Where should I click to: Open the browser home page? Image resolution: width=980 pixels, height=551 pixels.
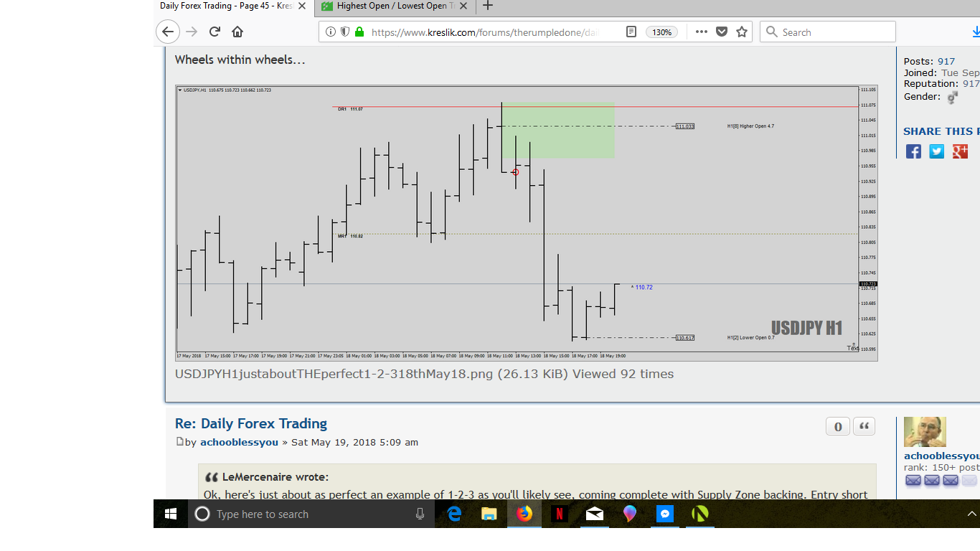(237, 32)
